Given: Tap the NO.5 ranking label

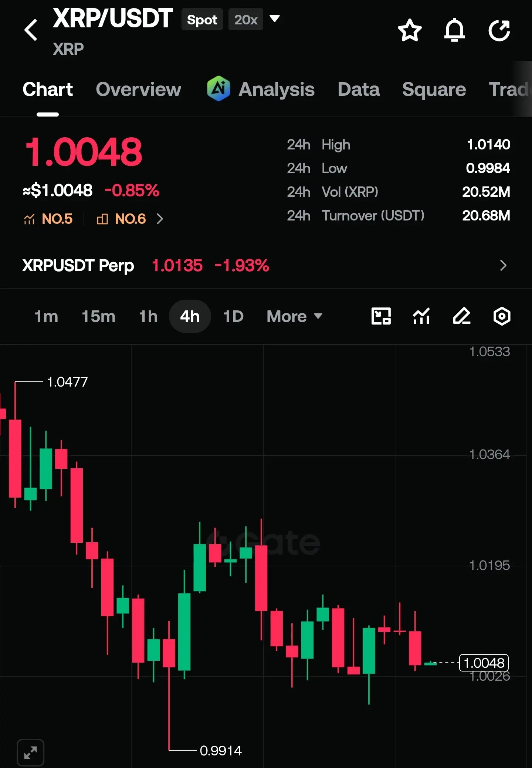Looking at the screenshot, I should pyautogui.click(x=57, y=219).
